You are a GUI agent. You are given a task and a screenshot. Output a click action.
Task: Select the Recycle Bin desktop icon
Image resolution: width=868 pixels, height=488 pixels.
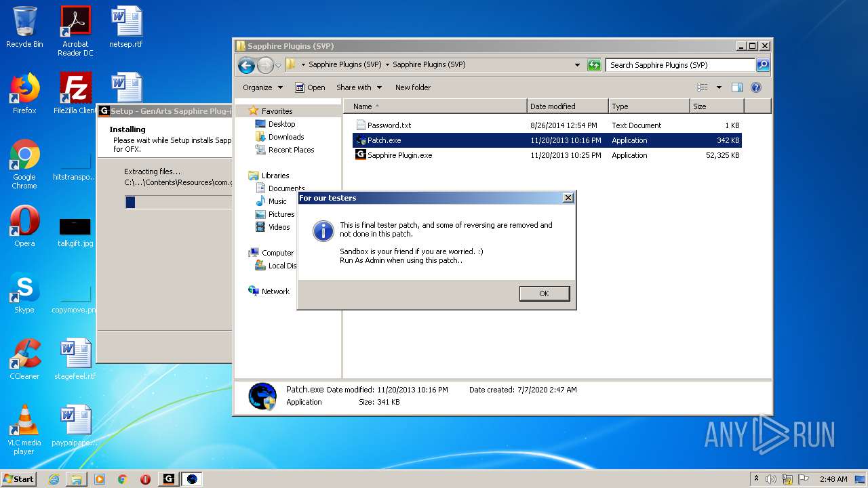point(24,28)
